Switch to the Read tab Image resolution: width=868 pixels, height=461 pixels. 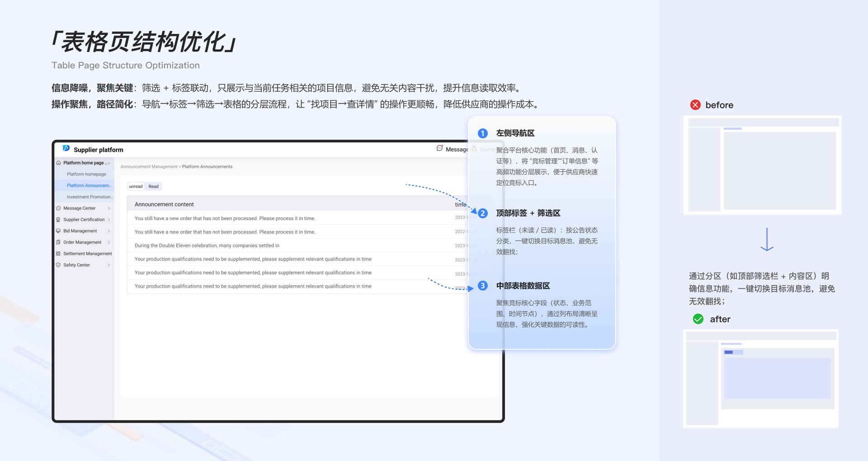click(x=154, y=186)
